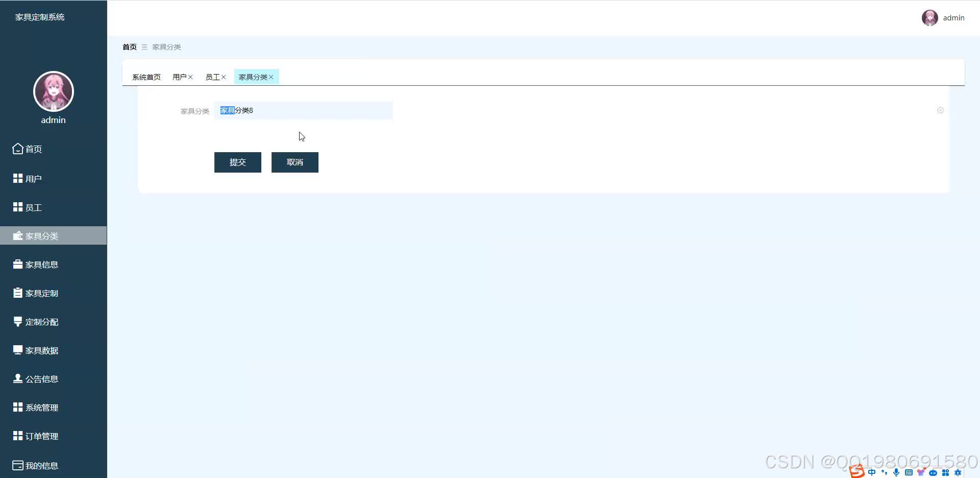Image resolution: width=980 pixels, height=478 pixels.
Task: Click the clipboard icon beside 家具定制
Action: (x=18, y=293)
